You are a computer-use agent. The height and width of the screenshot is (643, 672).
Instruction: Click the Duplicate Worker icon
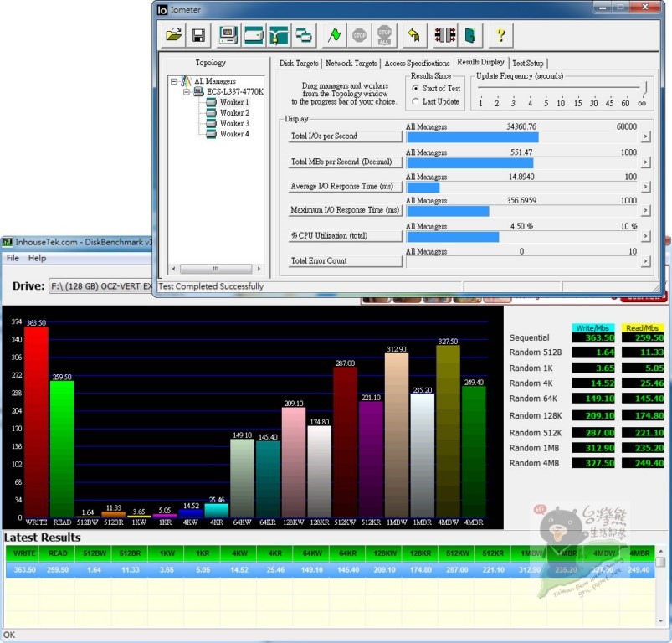point(304,35)
